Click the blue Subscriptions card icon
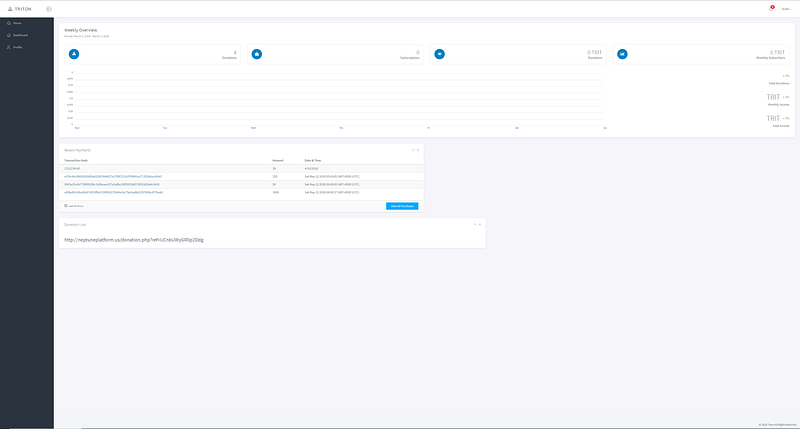 coord(257,54)
